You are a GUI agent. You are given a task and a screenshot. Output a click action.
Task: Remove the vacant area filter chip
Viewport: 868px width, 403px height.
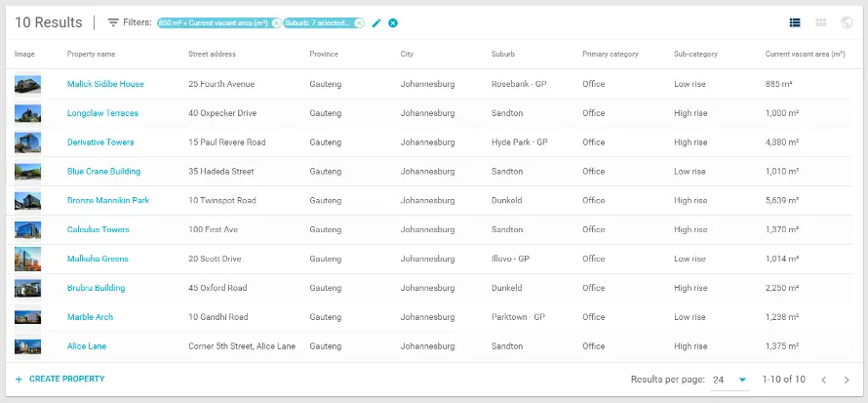276,22
